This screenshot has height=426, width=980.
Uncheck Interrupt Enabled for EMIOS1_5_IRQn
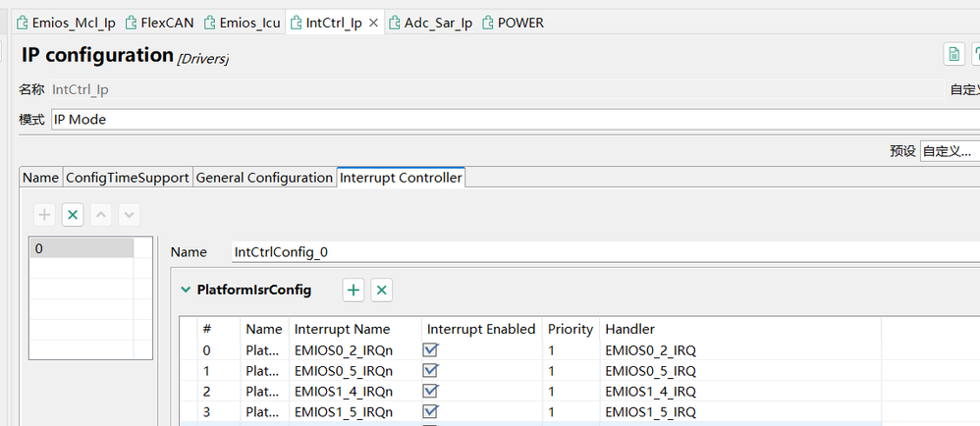430,411
